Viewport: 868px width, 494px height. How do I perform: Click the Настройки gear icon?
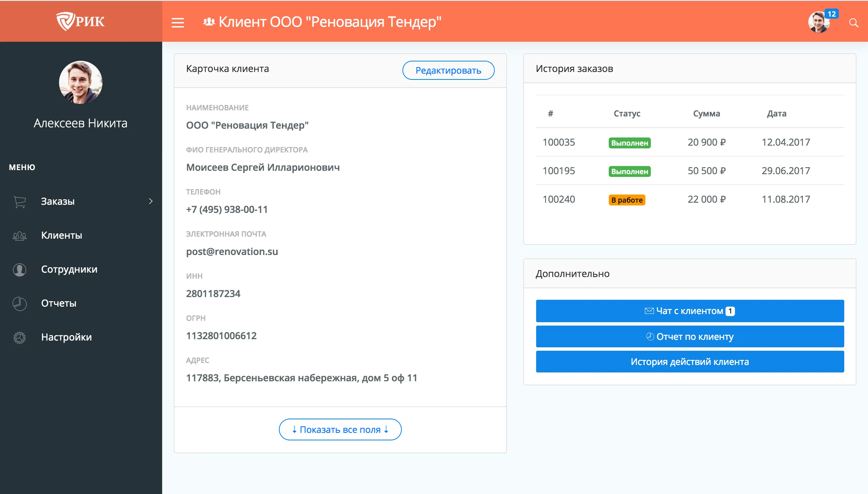(x=20, y=337)
